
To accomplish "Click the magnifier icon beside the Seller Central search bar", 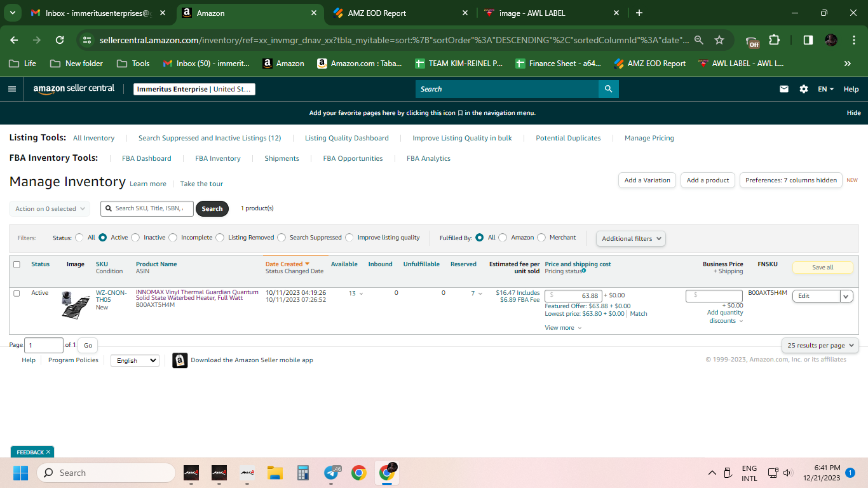I will pyautogui.click(x=608, y=89).
